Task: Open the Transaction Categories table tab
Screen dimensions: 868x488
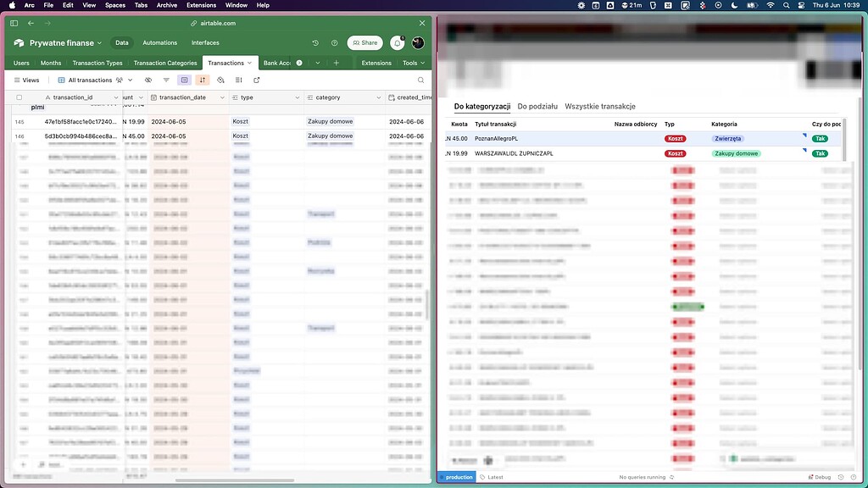Action: [x=164, y=63]
